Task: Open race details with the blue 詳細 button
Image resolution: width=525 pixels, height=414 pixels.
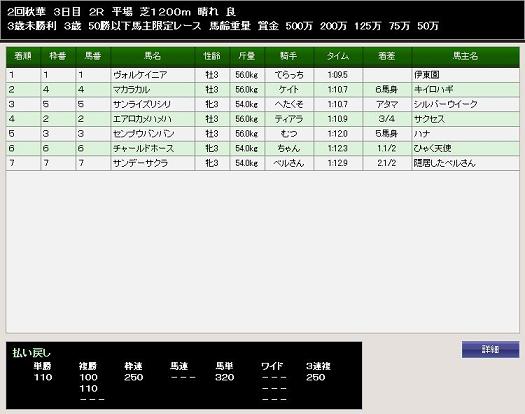Action: tap(491, 349)
